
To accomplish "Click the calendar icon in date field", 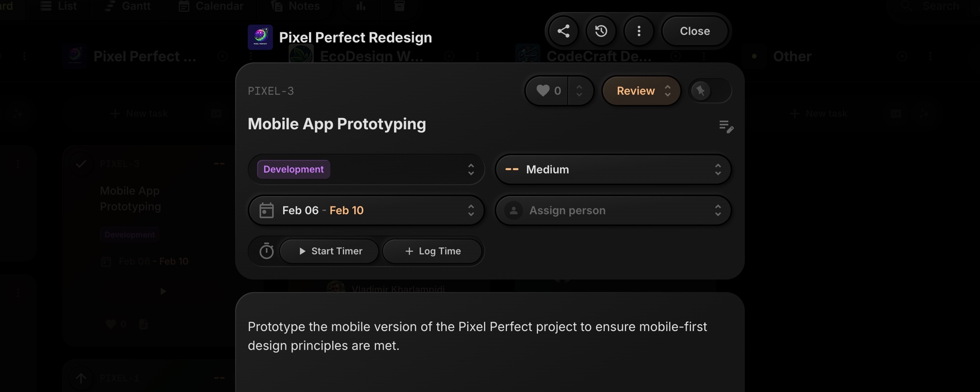I will (267, 210).
